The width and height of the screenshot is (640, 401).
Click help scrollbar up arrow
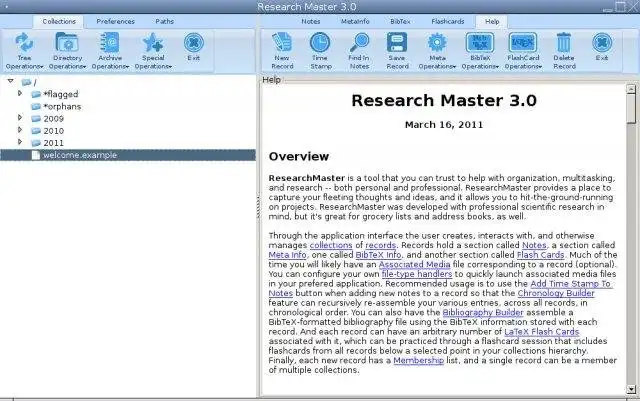(631, 89)
